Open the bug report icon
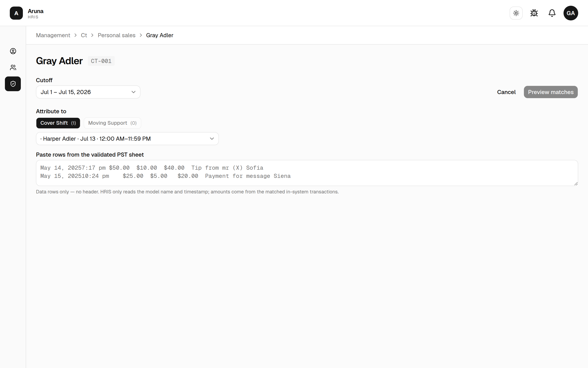The height and width of the screenshot is (368, 588). coord(534,13)
